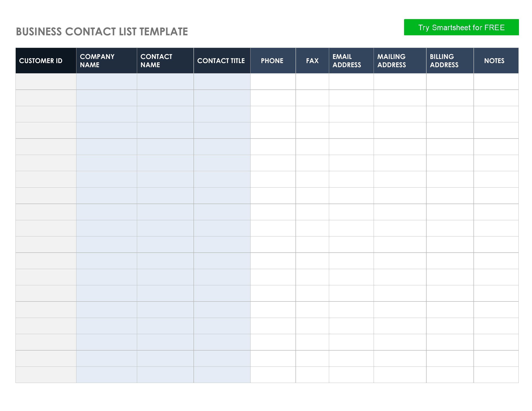Select the NOTES column header
This screenshot has height=411, width=532.
496,61
